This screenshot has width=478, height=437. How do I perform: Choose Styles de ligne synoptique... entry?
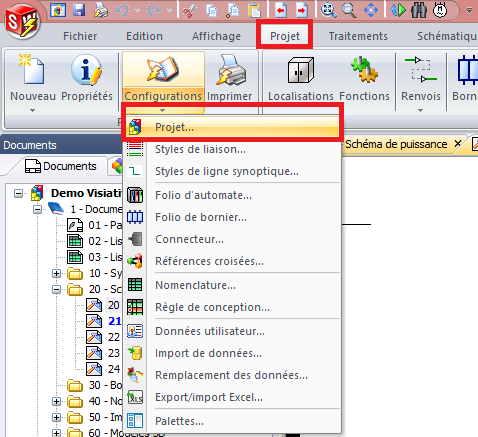pyautogui.click(x=232, y=171)
